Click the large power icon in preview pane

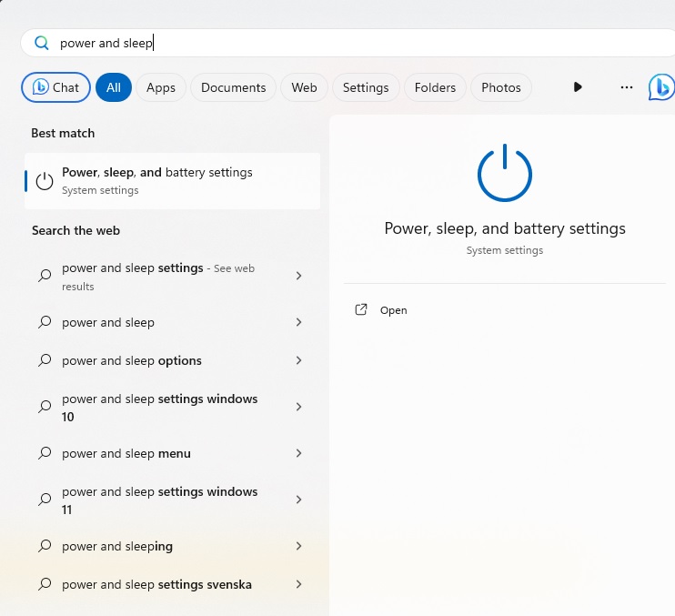(505, 173)
